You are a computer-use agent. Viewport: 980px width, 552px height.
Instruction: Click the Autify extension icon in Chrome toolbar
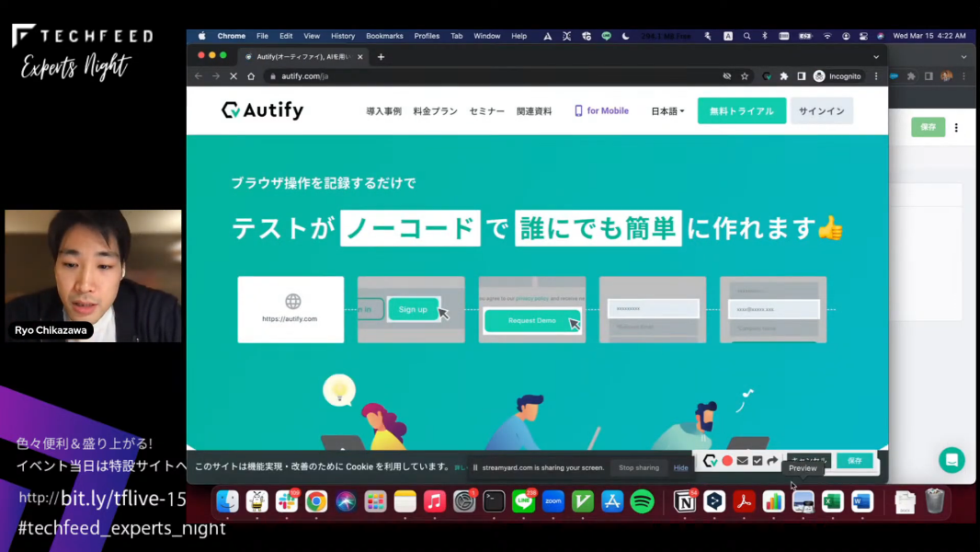(766, 76)
